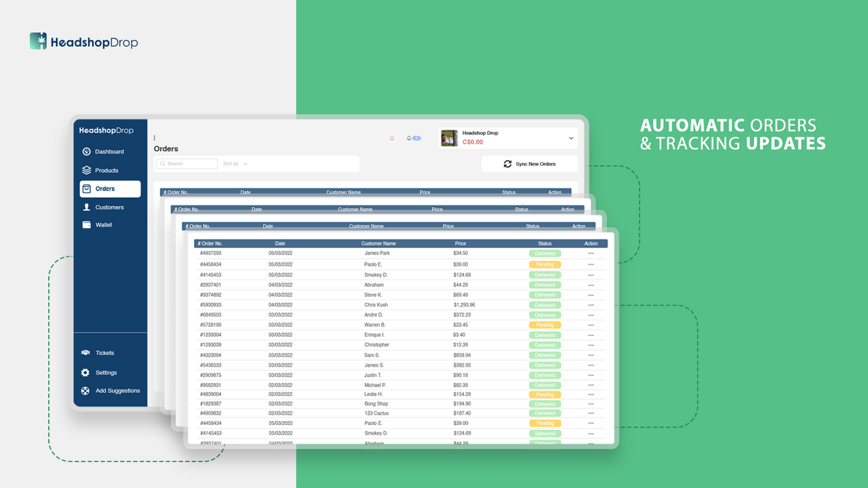This screenshot has height=488, width=868.
Task: Open action menu for Michael P. order
Action: pyautogui.click(x=591, y=385)
